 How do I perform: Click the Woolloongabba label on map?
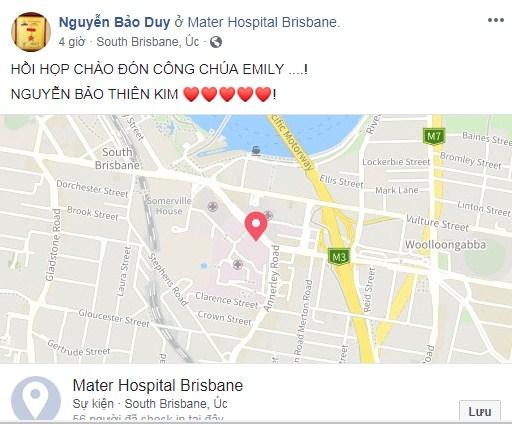point(446,245)
